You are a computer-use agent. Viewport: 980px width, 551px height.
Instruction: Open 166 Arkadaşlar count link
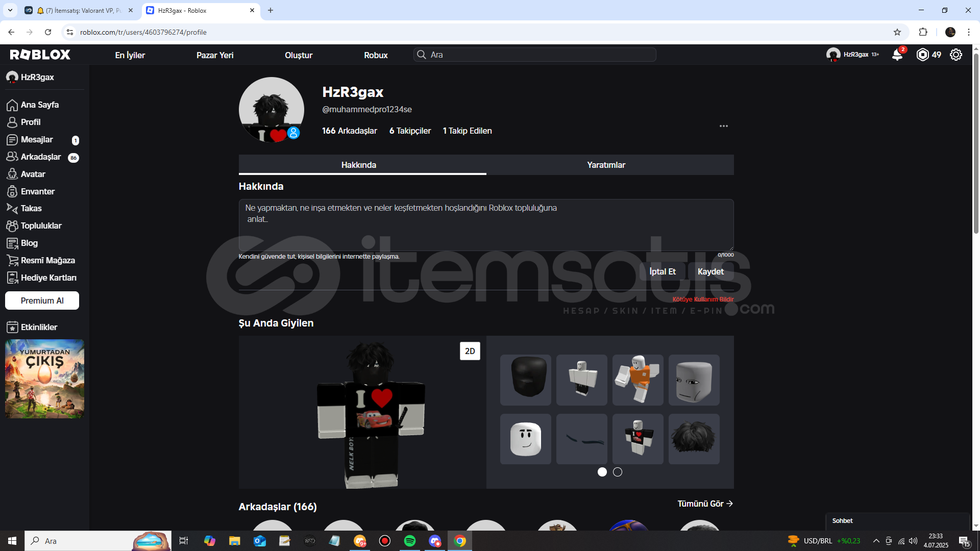pos(350,131)
